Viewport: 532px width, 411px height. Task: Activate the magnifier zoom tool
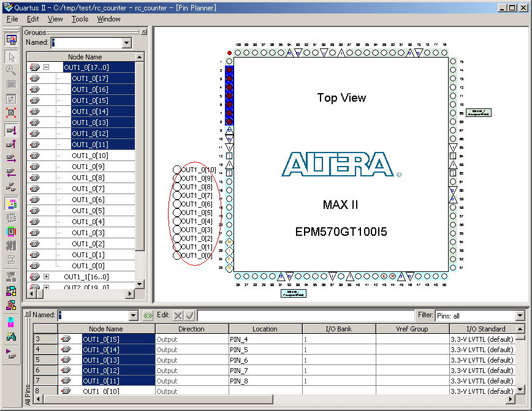(x=11, y=70)
